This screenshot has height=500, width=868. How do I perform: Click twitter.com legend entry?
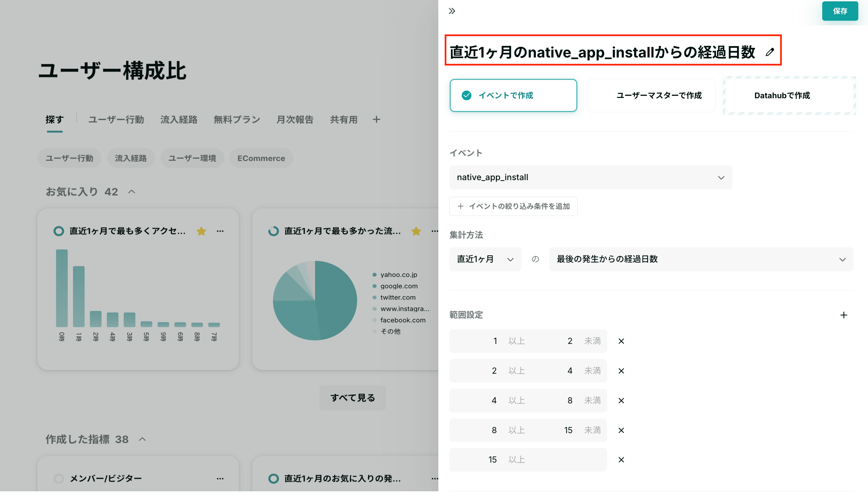pyautogui.click(x=394, y=297)
